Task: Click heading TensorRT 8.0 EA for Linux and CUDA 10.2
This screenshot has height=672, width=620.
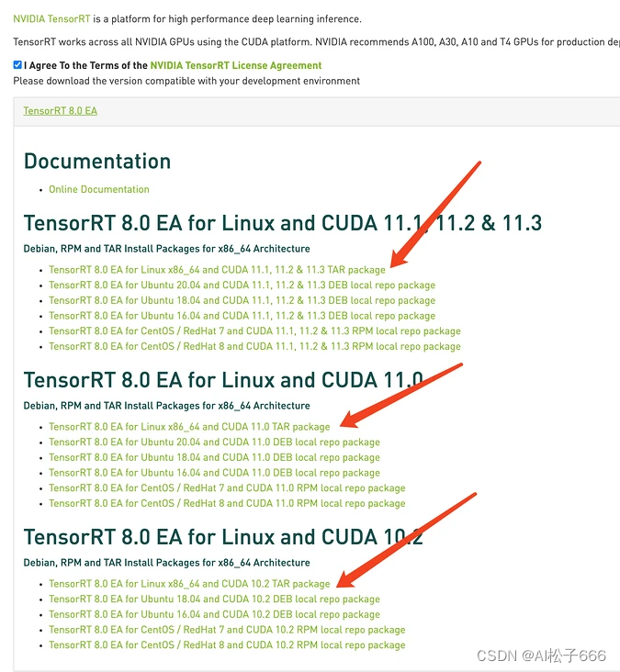Action: coord(223,537)
